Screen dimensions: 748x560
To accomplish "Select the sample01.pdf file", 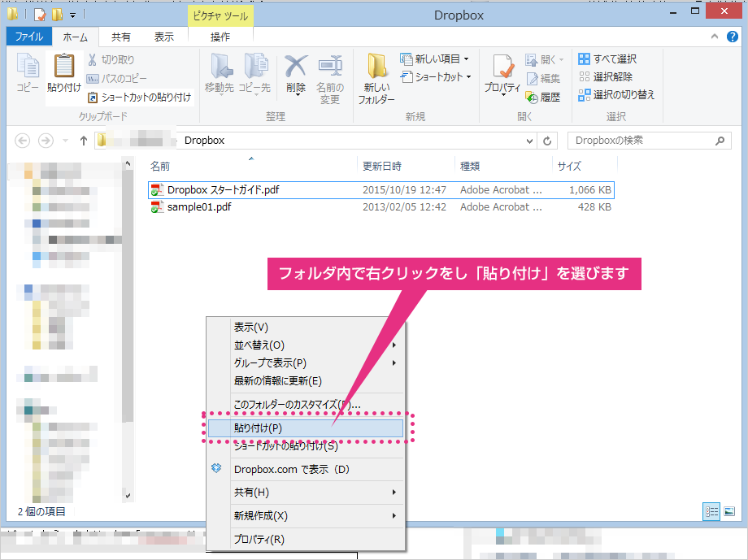I will click(381, 207).
